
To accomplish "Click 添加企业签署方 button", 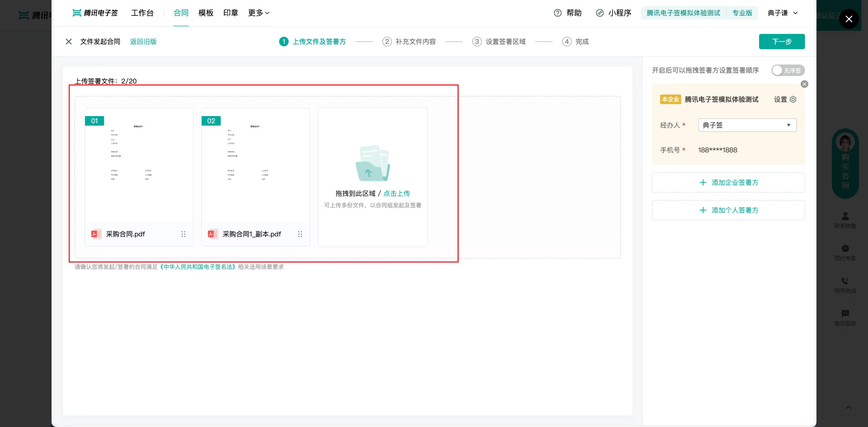I will 728,183.
